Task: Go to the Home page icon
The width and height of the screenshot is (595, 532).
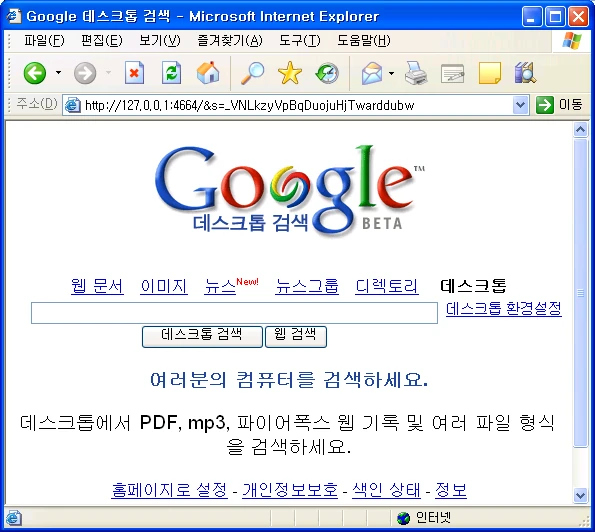Action: (x=208, y=72)
